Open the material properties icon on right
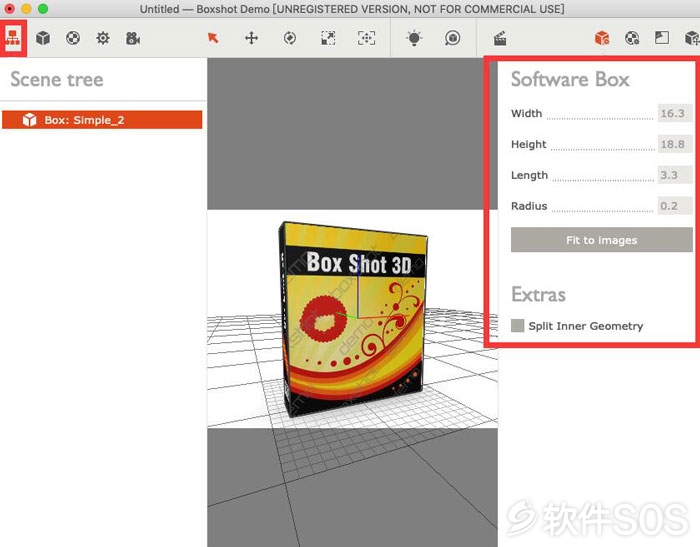Screen dimensions: 700x547 [x=632, y=38]
